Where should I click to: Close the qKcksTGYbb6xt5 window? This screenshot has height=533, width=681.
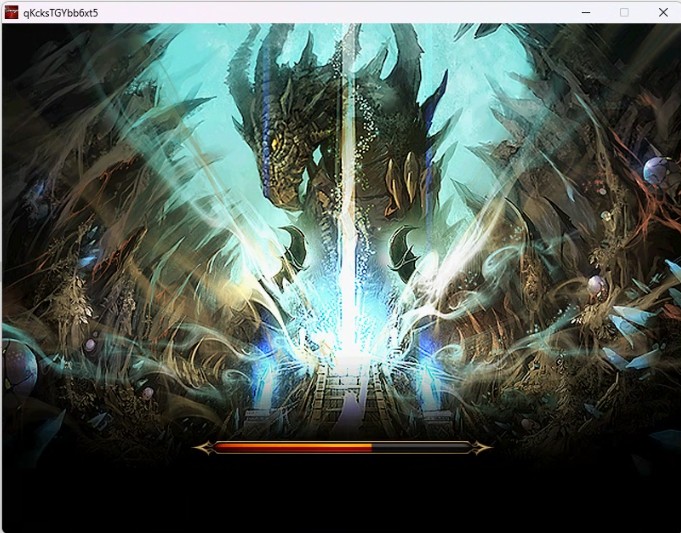coord(663,13)
